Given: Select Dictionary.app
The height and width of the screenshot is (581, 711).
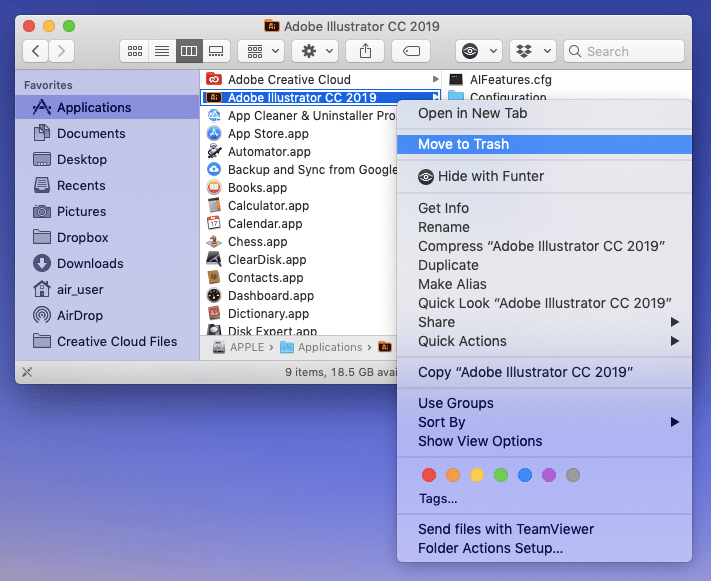Looking at the screenshot, I should [x=299, y=313].
